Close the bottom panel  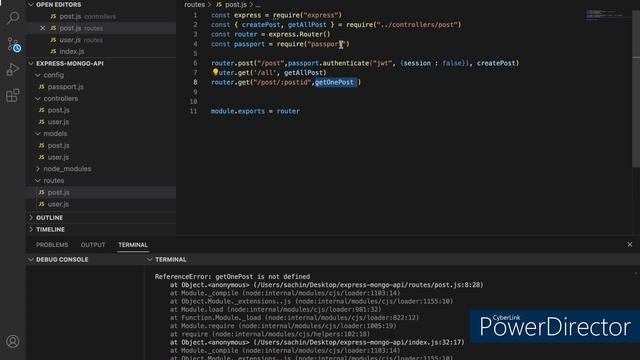tap(629, 244)
